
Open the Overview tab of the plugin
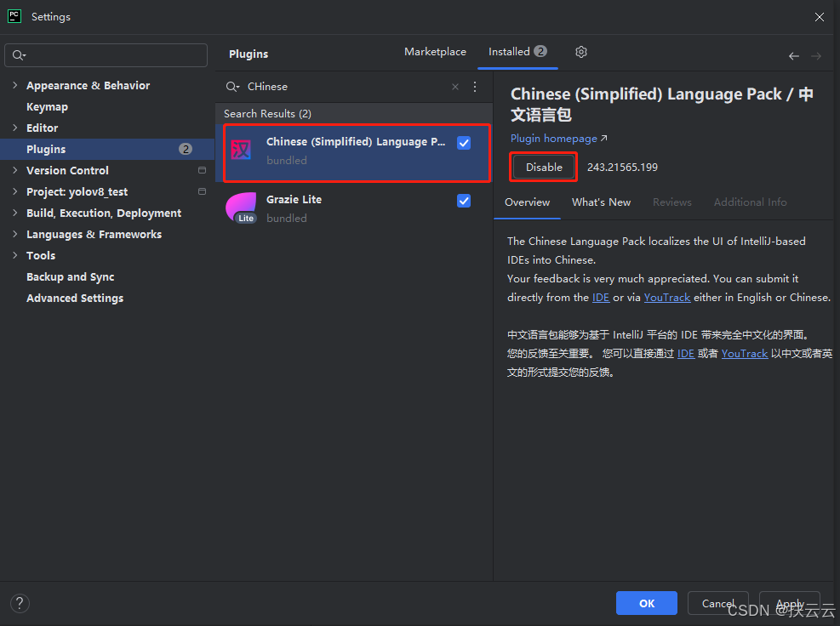point(527,202)
